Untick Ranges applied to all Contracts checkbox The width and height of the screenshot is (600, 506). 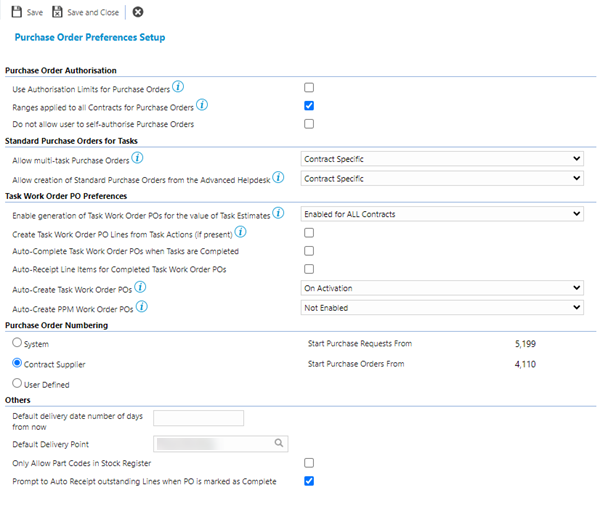pos(309,106)
